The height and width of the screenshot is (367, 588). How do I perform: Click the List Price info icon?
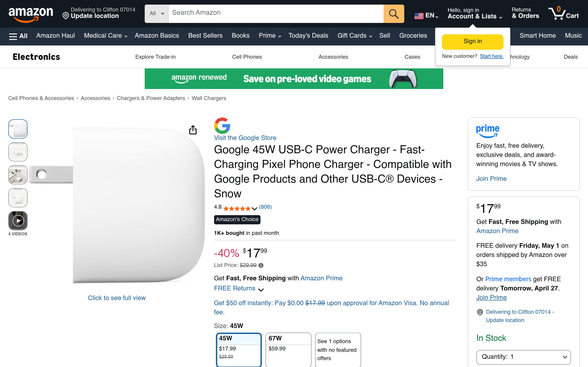(x=261, y=265)
